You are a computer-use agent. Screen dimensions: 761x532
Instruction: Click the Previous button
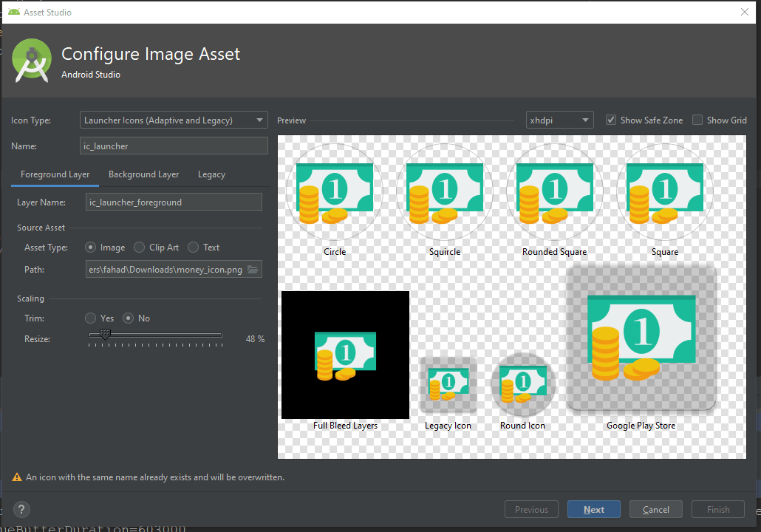point(531,509)
